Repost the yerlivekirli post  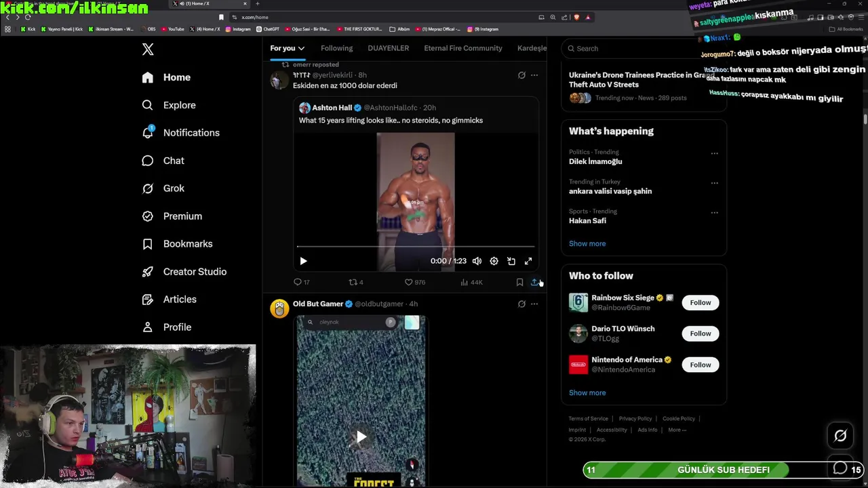pos(355,282)
